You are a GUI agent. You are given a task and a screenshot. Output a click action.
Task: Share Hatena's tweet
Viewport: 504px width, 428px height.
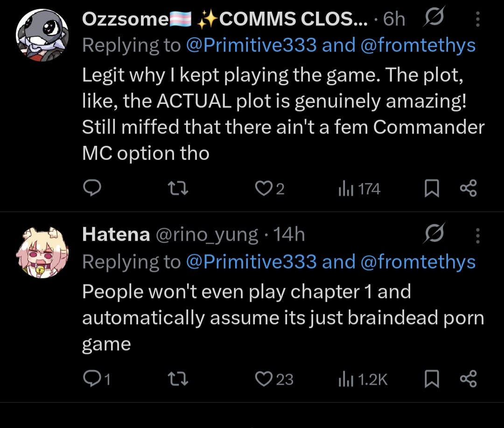[x=468, y=379]
